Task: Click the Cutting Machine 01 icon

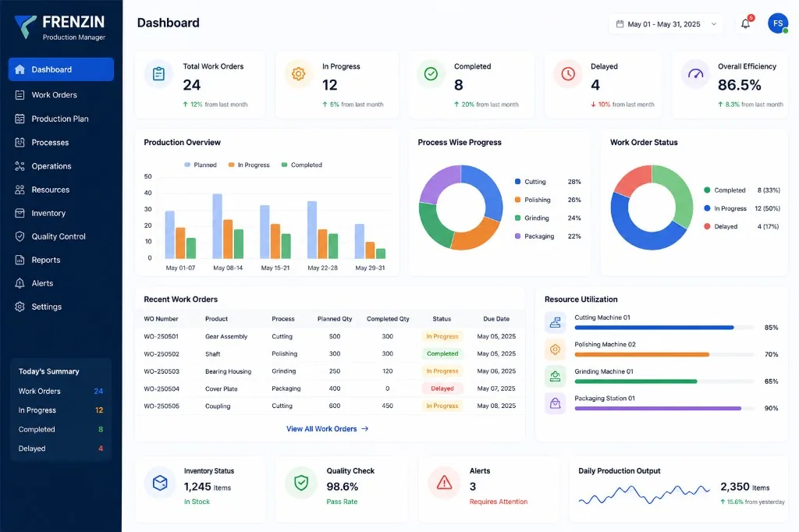Action: tap(555, 323)
